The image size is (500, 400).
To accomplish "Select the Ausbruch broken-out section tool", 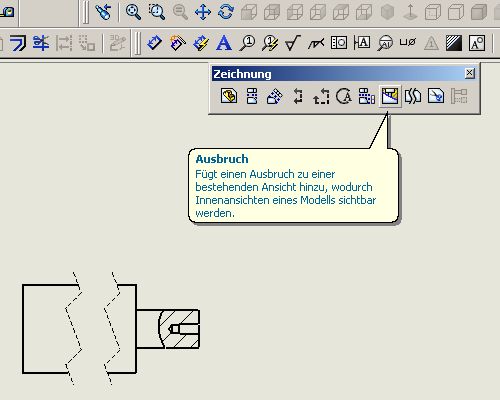I will pos(390,96).
